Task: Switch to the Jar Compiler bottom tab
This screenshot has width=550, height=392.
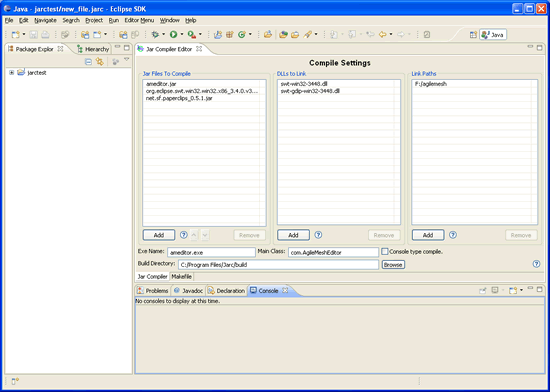Action: pyautogui.click(x=152, y=277)
